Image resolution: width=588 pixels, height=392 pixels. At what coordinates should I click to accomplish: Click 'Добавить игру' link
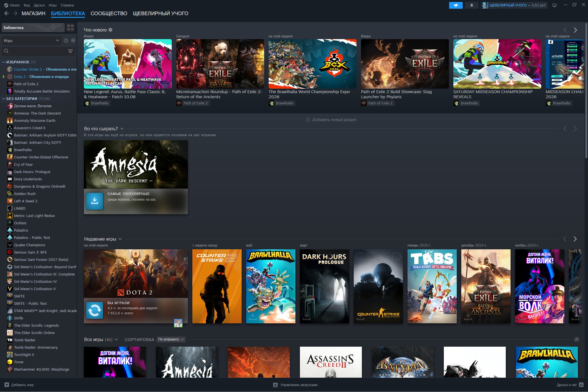pyautogui.click(x=23, y=385)
